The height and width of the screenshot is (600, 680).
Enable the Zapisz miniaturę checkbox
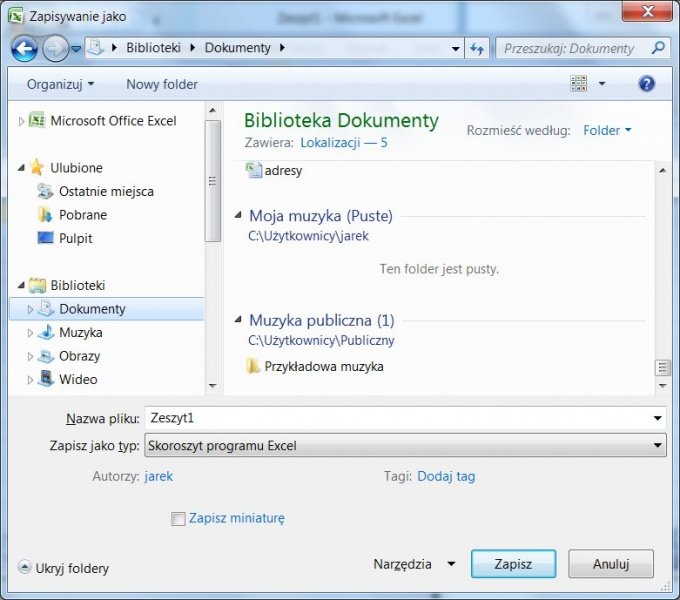(178, 518)
